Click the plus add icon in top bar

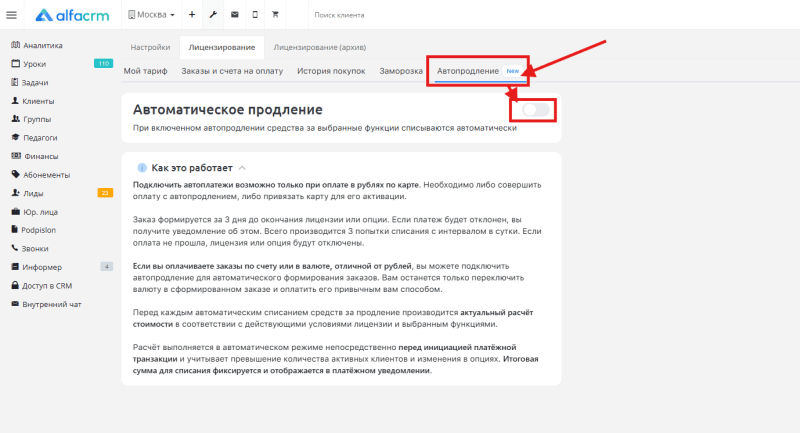[192, 16]
